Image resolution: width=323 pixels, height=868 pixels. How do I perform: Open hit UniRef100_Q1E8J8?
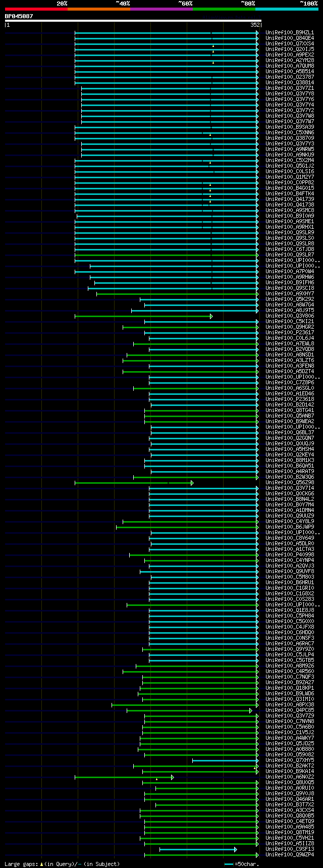(290, 610)
